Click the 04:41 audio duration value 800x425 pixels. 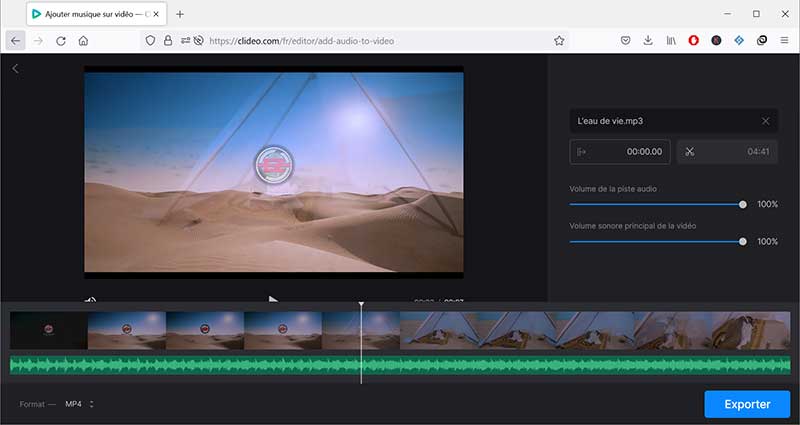coord(758,152)
